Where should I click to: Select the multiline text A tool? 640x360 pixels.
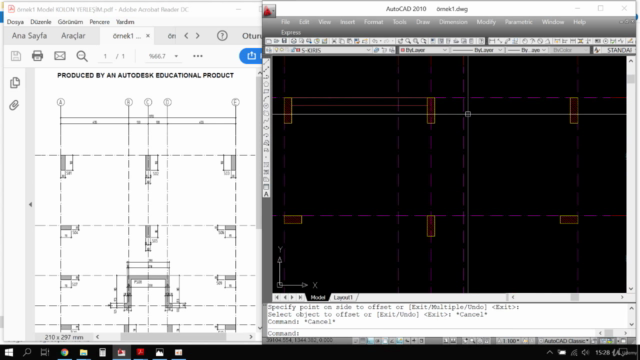pyautogui.click(x=267, y=194)
